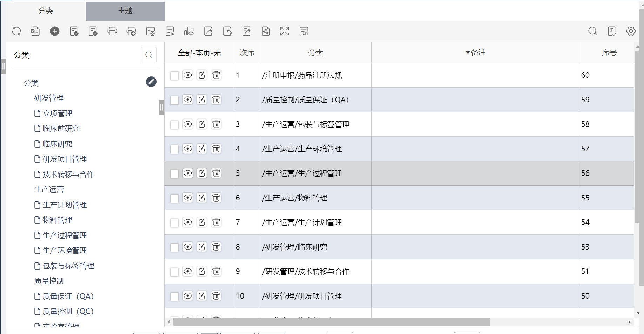Screen dimensions: 644x334
Task: Click the fullscreen expand icon
Action: 285,31
